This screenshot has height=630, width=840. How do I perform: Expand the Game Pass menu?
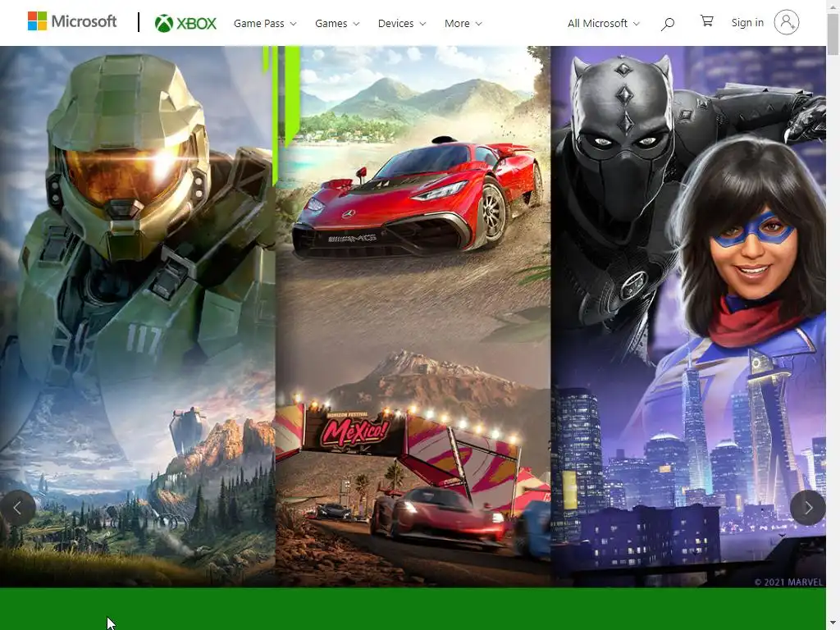pos(265,24)
